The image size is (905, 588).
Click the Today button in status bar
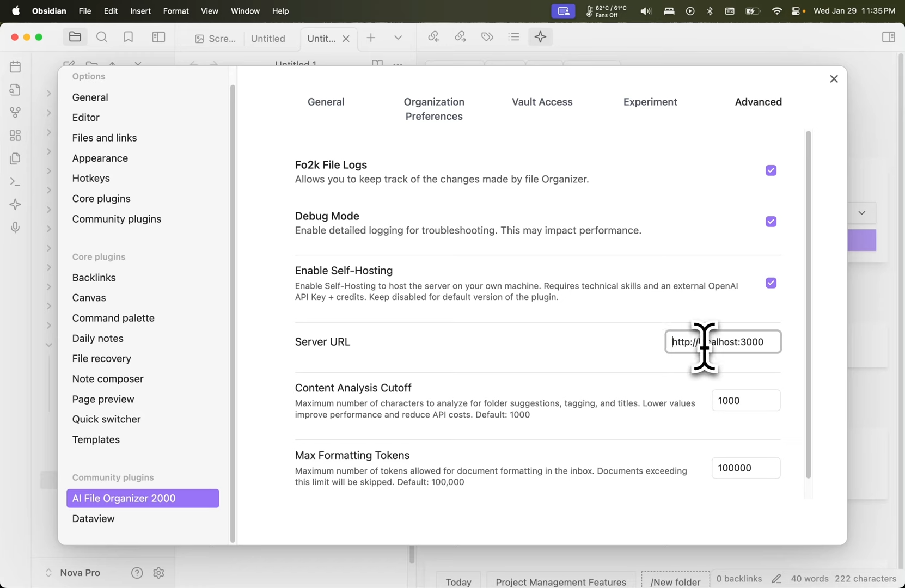point(458,581)
